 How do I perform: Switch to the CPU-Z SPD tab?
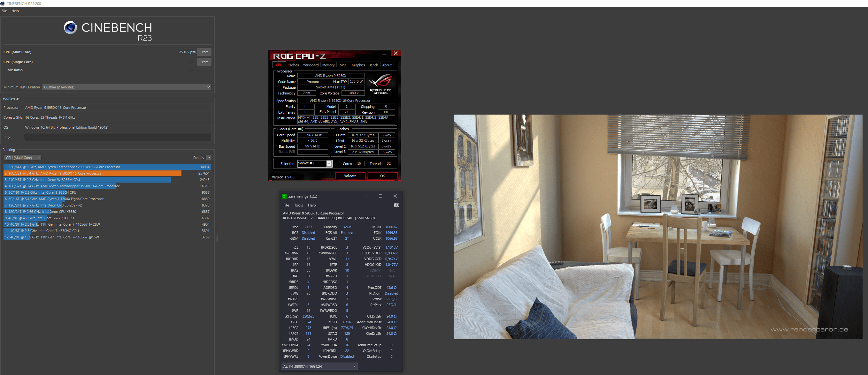coord(343,65)
